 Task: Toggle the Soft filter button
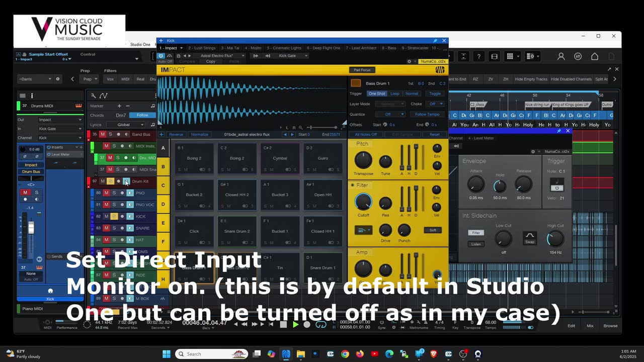pyautogui.click(x=433, y=230)
